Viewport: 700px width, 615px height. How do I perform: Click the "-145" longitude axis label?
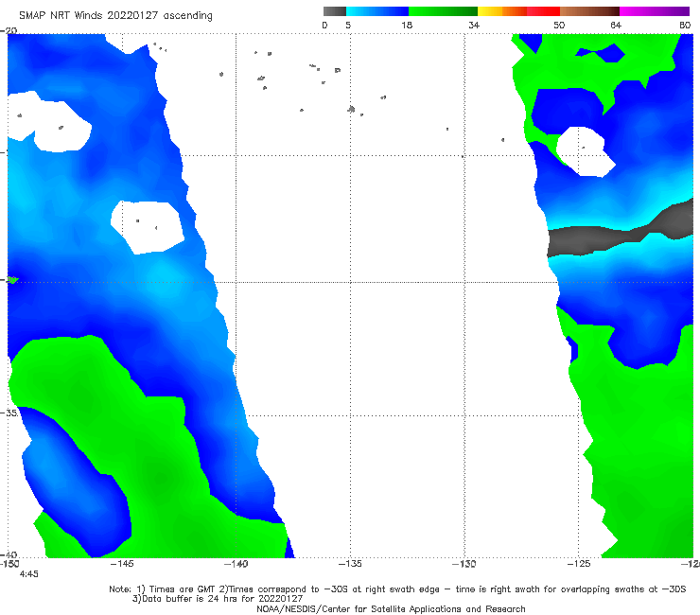122,564
